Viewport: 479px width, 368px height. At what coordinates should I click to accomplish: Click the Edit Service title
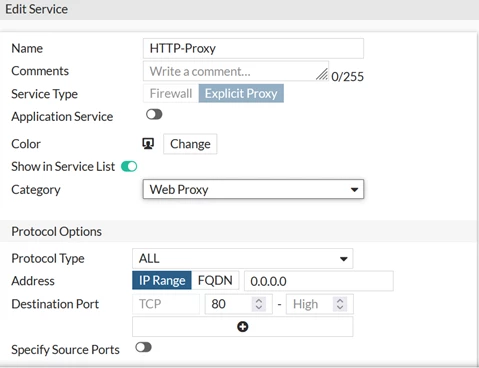coord(36,9)
